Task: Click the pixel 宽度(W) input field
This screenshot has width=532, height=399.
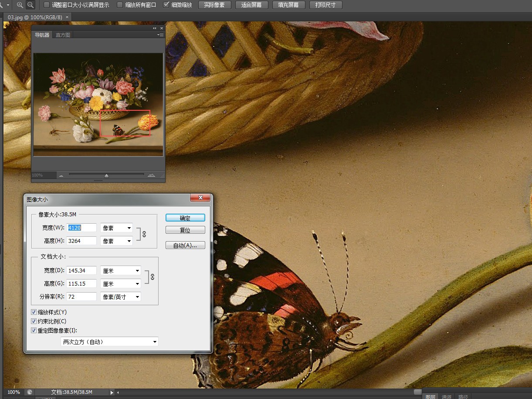Action: click(81, 228)
